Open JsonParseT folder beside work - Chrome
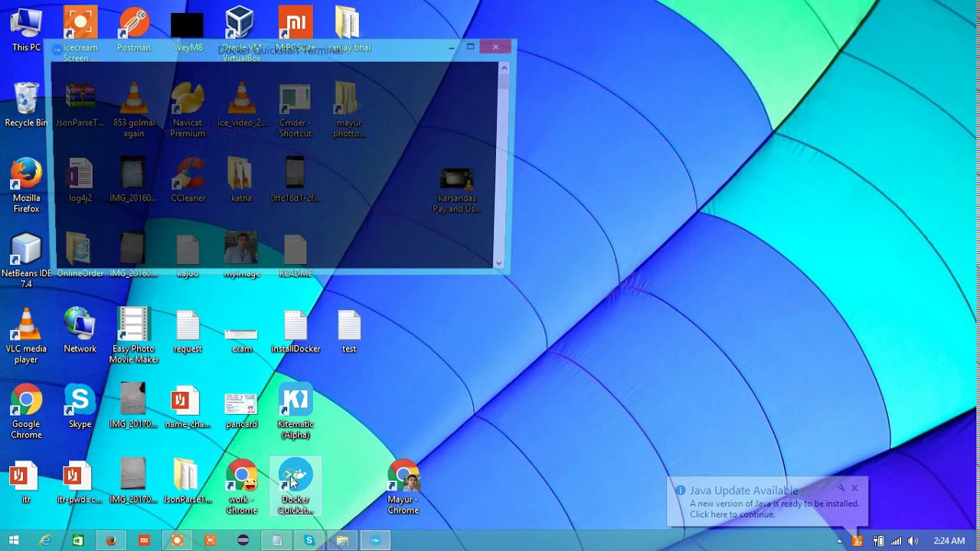The width and height of the screenshot is (980, 551). point(188,481)
